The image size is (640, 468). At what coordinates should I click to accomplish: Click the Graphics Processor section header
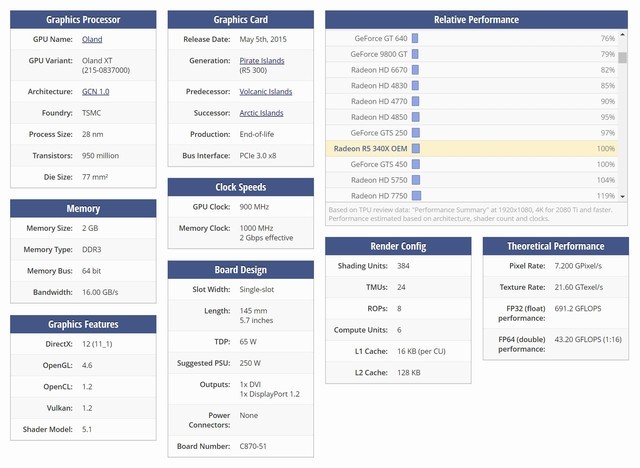tap(83, 20)
